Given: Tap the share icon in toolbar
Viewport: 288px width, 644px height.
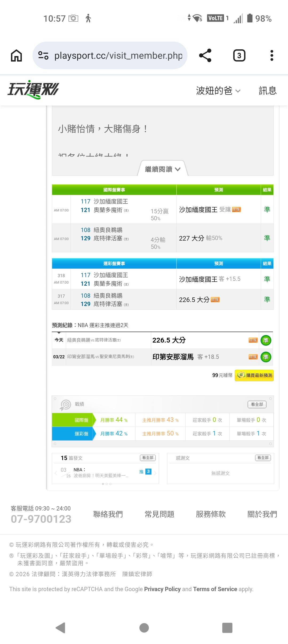Looking at the screenshot, I should 205,56.
